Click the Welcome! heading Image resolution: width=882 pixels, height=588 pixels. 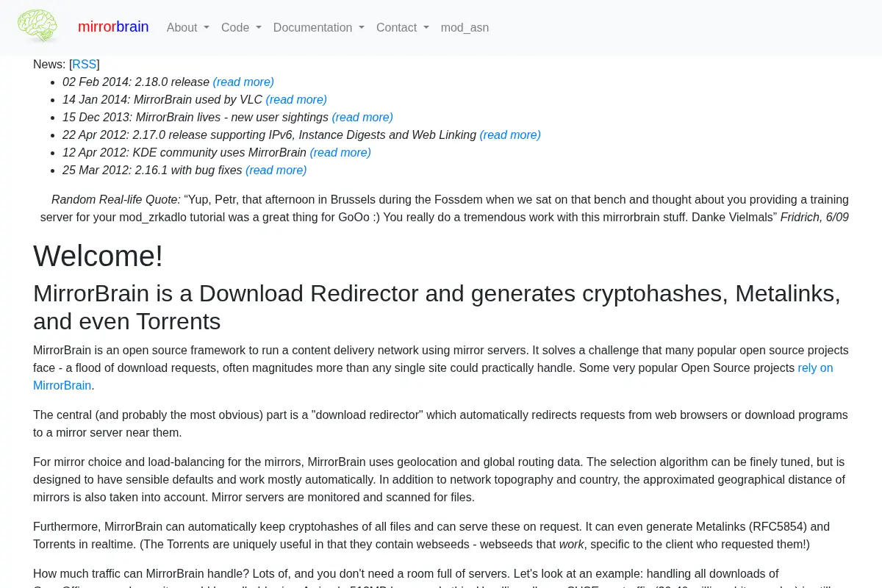pyautogui.click(x=98, y=256)
